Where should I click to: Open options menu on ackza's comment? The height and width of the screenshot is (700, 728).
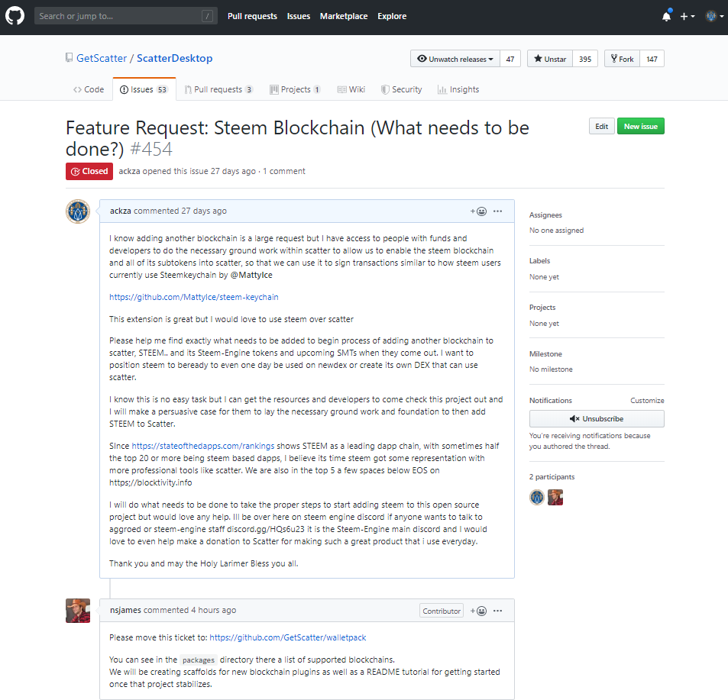click(x=498, y=211)
